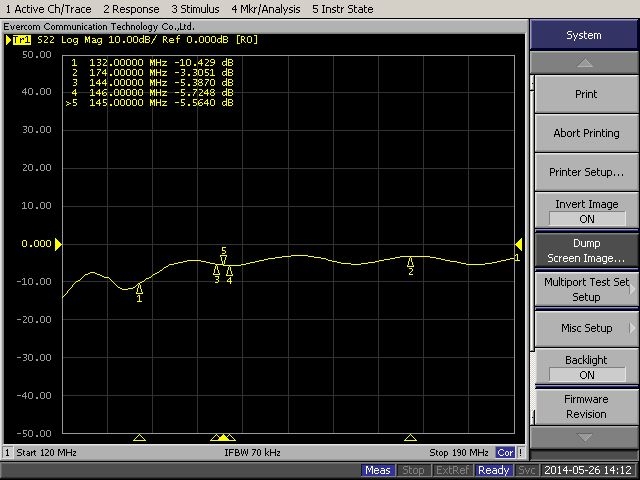Viewport: 640px width, 480px height.
Task: Click Stop 190 MHz field
Action: (459, 453)
